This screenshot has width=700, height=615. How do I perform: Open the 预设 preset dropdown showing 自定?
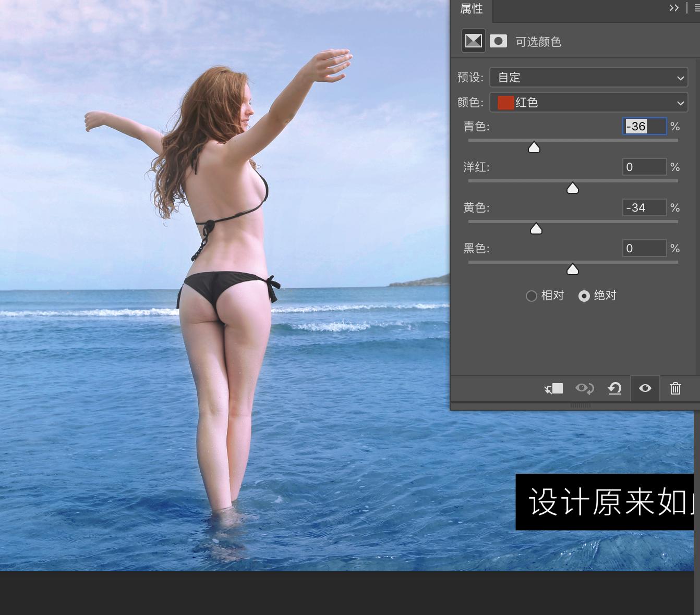(x=589, y=77)
